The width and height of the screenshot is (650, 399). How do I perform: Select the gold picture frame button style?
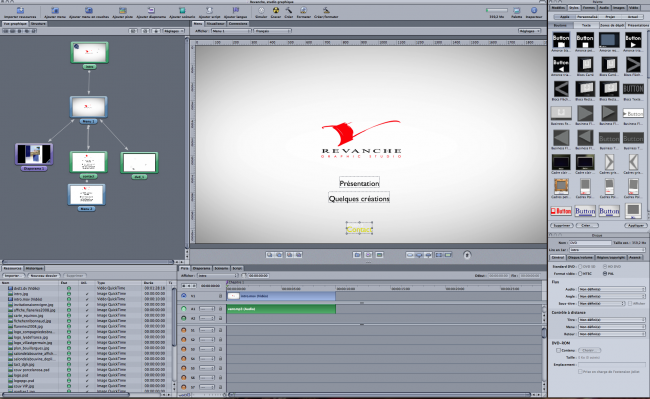point(561,186)
